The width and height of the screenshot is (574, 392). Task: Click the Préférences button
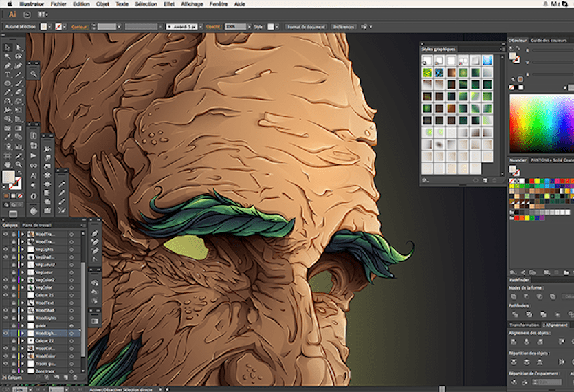pyautogui.click(x=344, y=27)
